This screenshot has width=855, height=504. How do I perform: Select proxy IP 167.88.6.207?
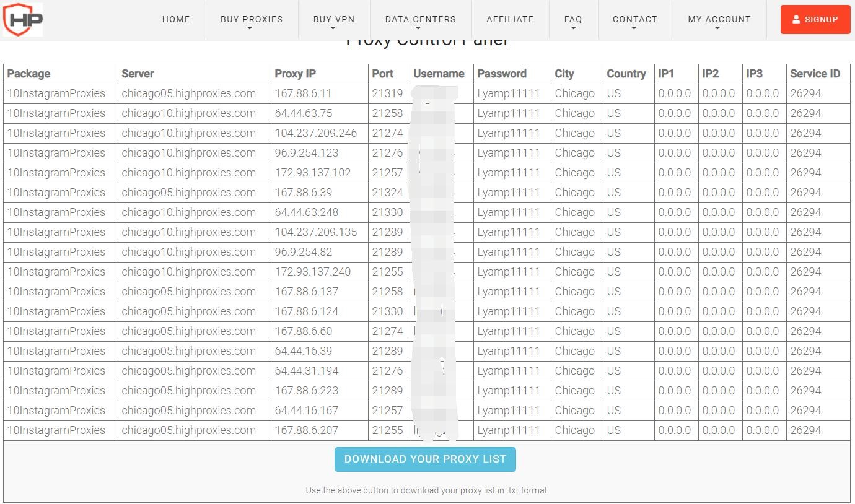(x=307, y=430)
